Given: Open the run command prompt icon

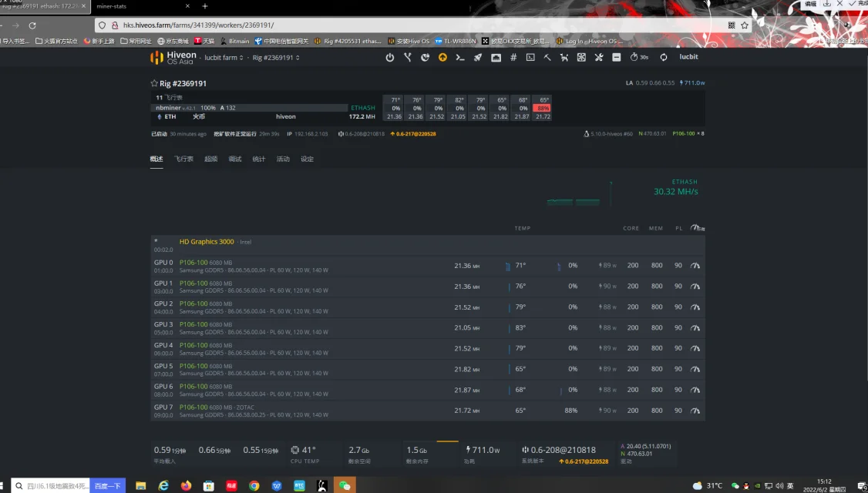Looking at the screenshot, I should (x=460, y=58).
